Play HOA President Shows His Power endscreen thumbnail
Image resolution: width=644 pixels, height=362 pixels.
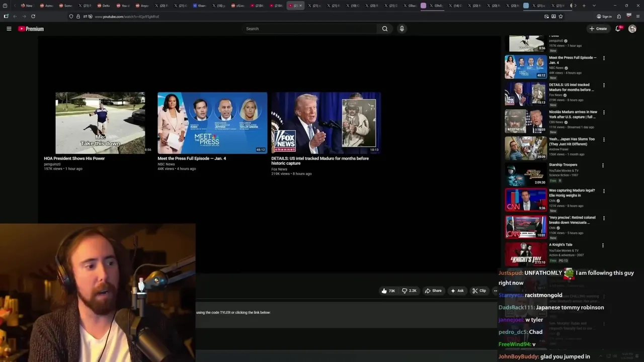(x=100, y=123)
